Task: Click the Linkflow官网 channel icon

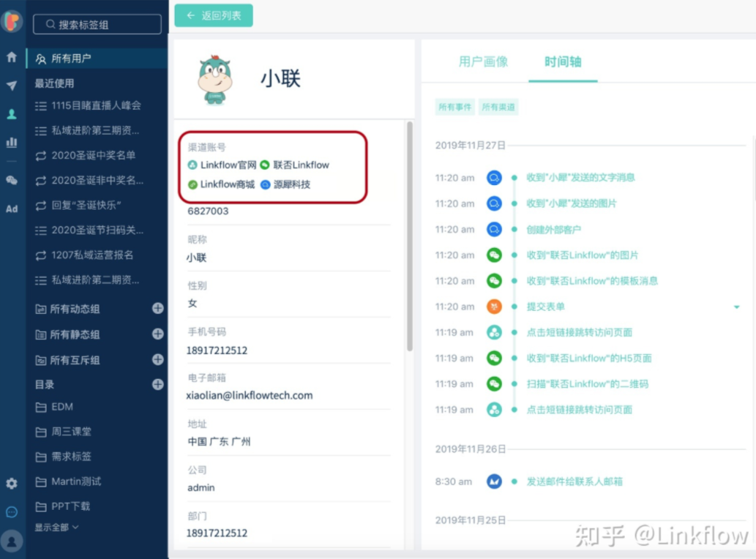Action: (x=192, y=165)
